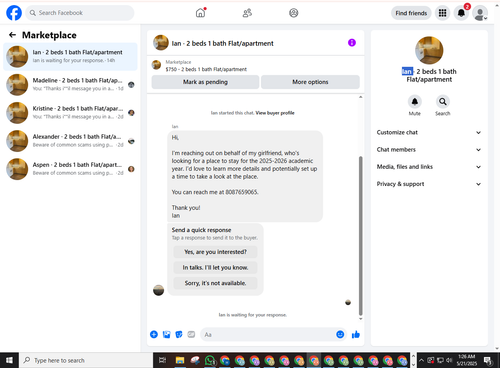
Task: Open Kristine's conversation in the chat list
Action: click(x=70, y=113)
